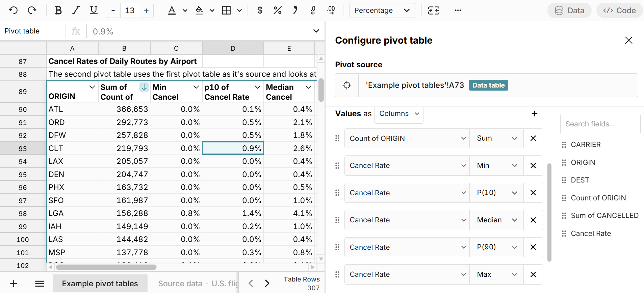Viewport: 644px width, 293px height.
Task: Expand the Values as Columns dropdown
Action: pyautogui.click(x=399, y=114)
